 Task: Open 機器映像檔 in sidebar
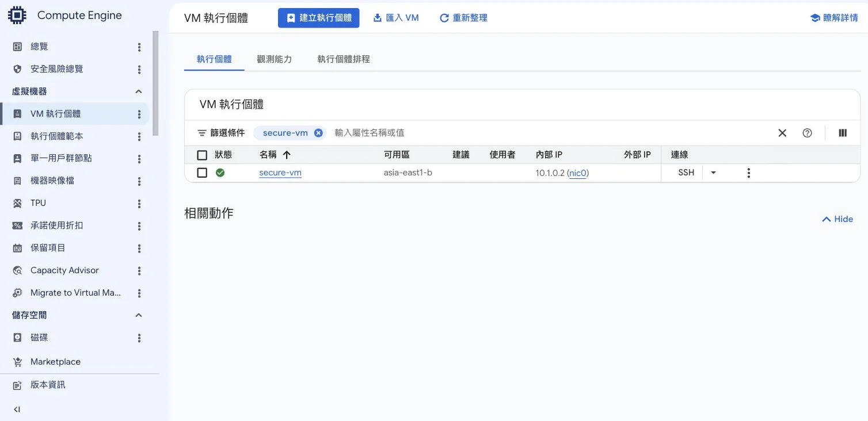tap(52, 181)
